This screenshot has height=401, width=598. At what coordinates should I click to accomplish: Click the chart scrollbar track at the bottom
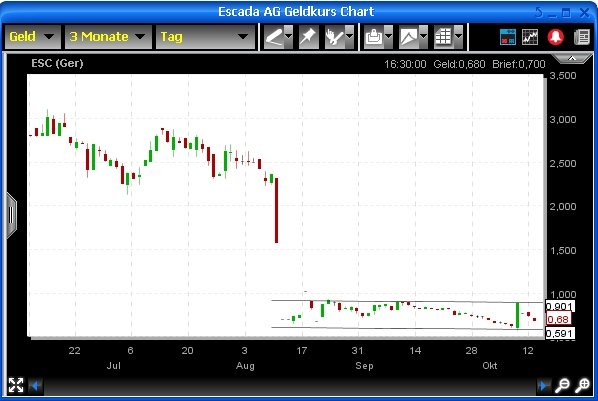(x=289, y=386)
